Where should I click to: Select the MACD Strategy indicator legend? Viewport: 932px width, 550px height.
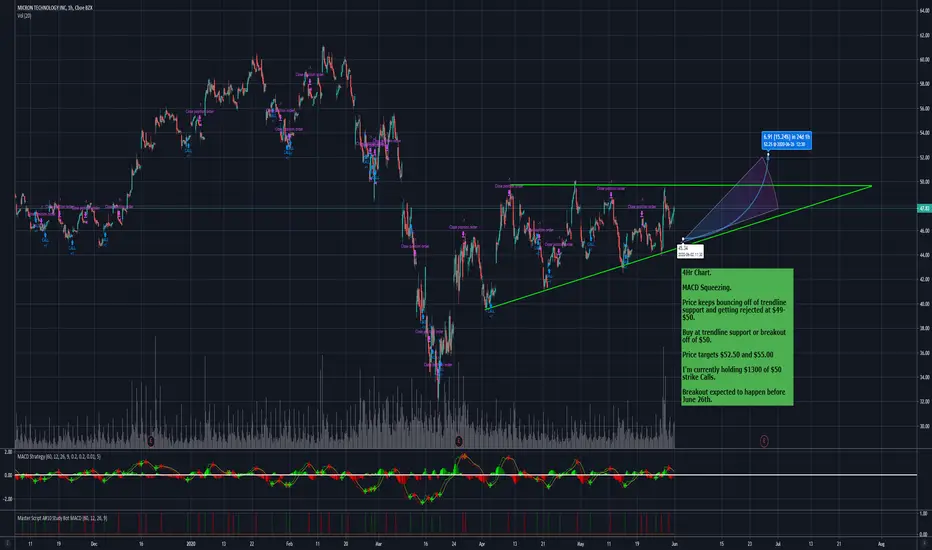coord(59,457)
